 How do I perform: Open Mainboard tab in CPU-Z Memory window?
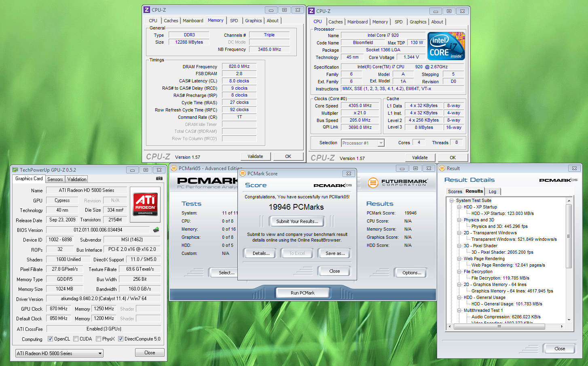[x=193, y=21]
